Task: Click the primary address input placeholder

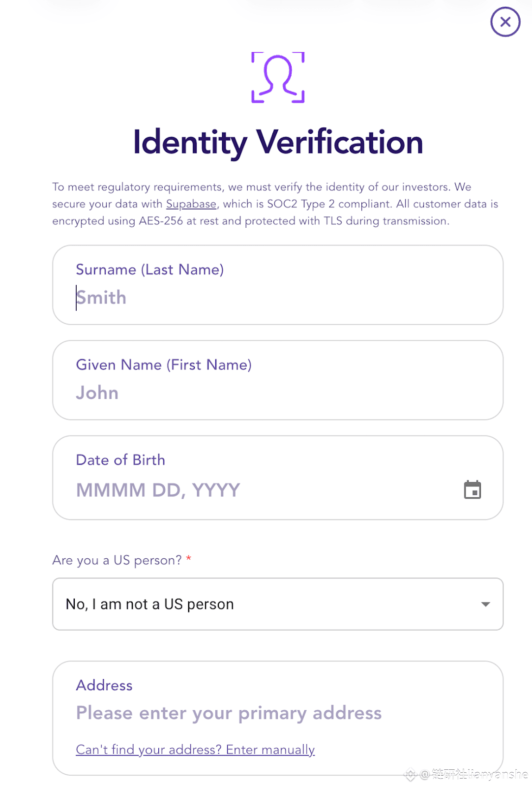Action: 229,713
